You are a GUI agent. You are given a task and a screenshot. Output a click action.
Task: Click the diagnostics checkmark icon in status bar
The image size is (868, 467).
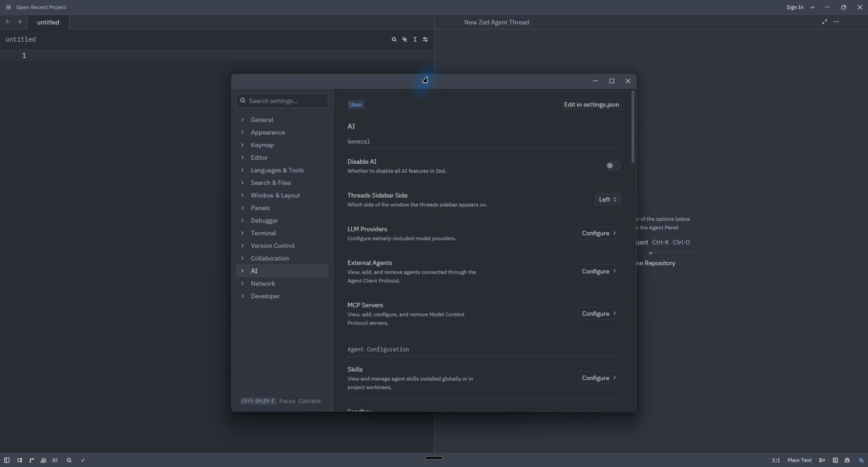pyautogui.click(x=83, y=461)
